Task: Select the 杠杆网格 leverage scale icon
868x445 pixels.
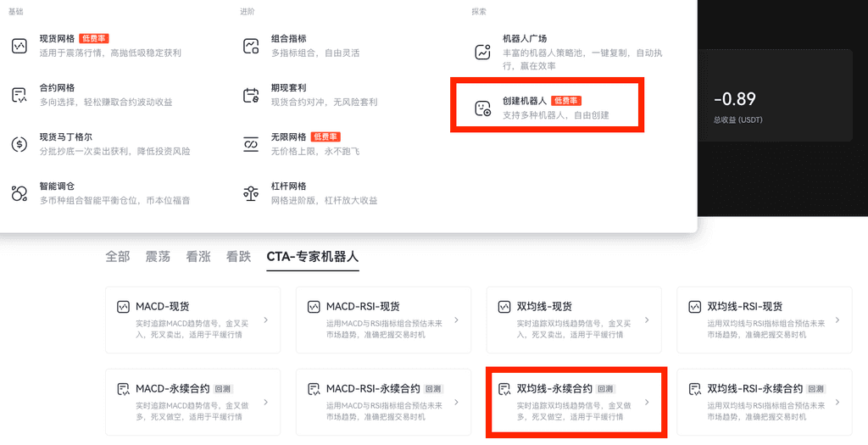Action: 251,193
